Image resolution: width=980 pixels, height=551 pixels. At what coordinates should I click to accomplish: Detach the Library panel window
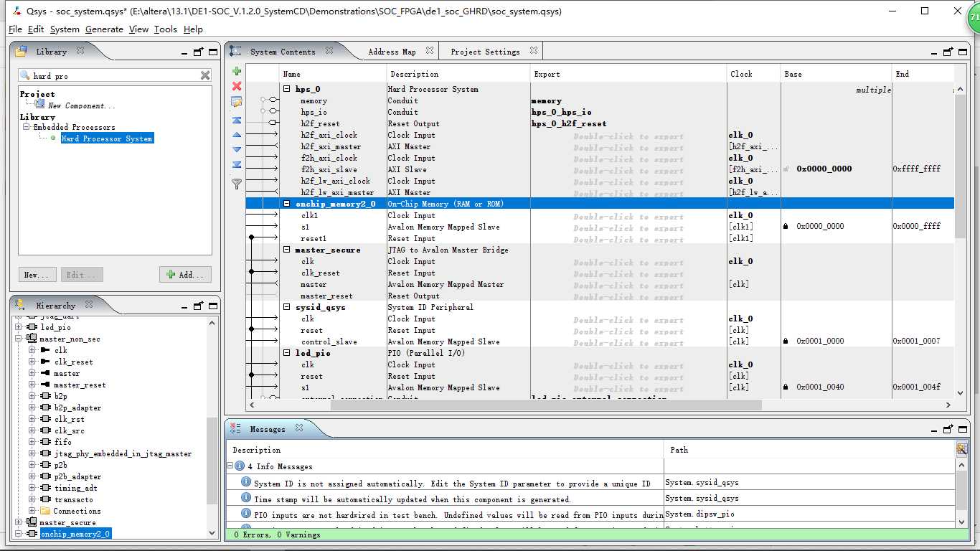(198, 52)
